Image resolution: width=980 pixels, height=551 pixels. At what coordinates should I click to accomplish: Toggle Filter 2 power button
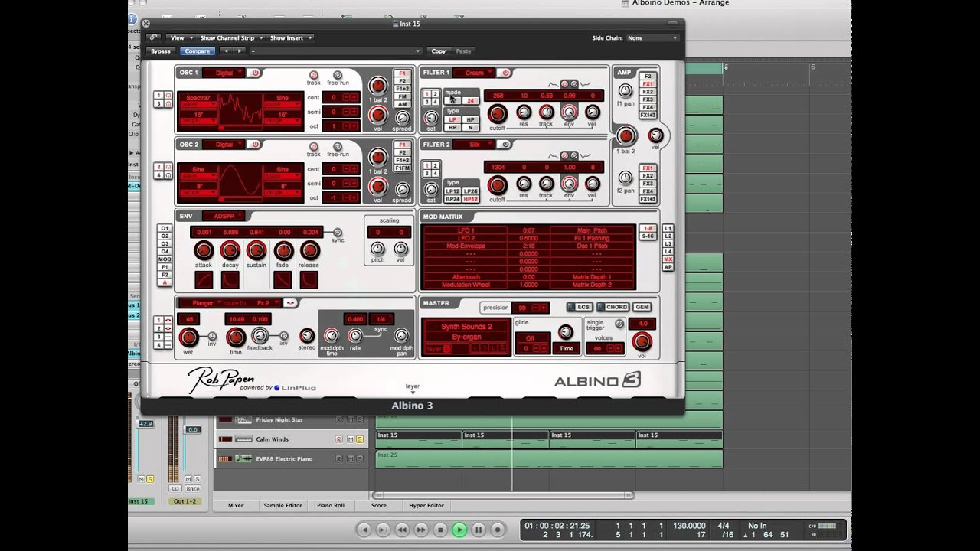tap(505, 144)
